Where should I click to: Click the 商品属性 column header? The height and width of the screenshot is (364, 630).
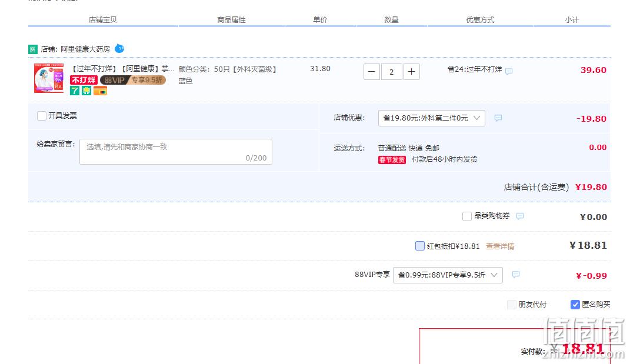[231, 19]
